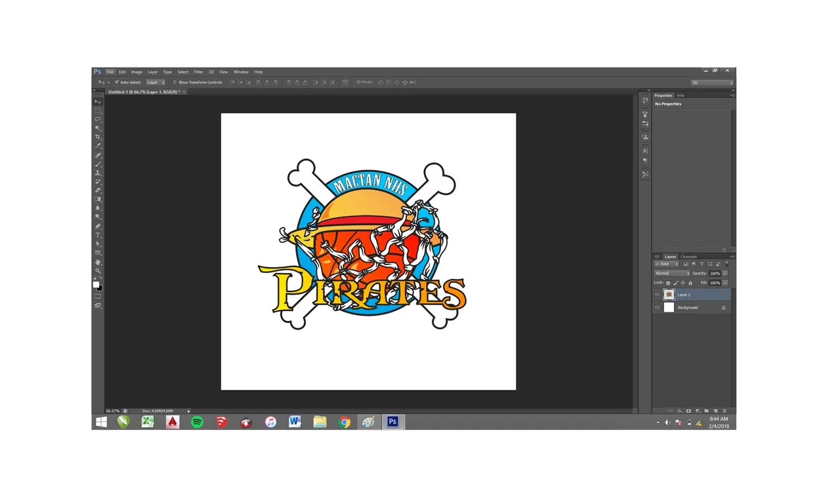
Task: Select the Layer 1 thumbnail
Action: pos(669,295)
